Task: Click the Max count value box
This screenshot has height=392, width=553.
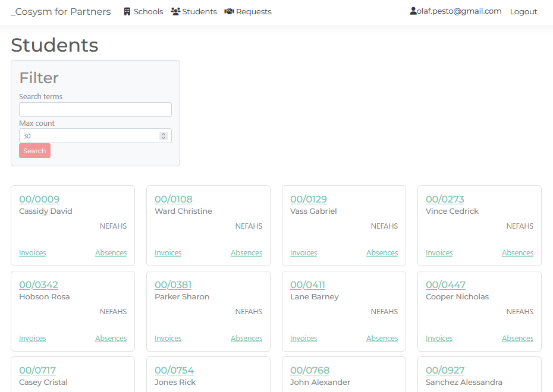Action: click(x=89, y=135)
